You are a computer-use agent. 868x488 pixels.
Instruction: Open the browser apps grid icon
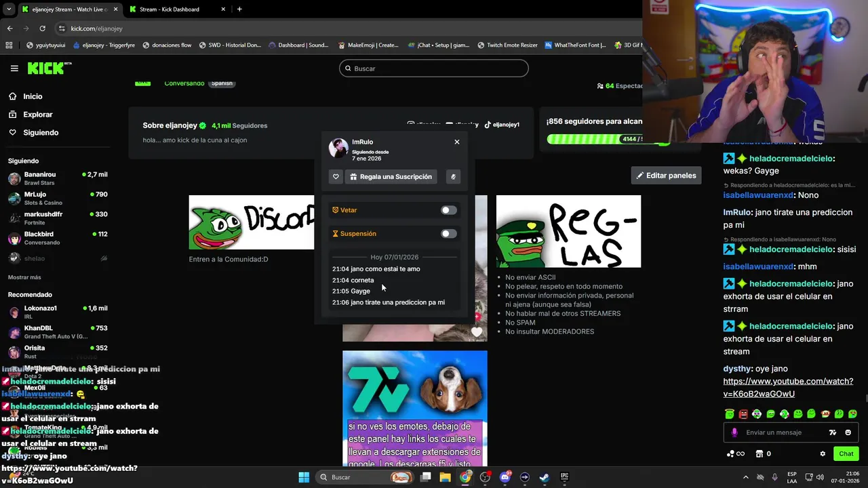[9, 45]
